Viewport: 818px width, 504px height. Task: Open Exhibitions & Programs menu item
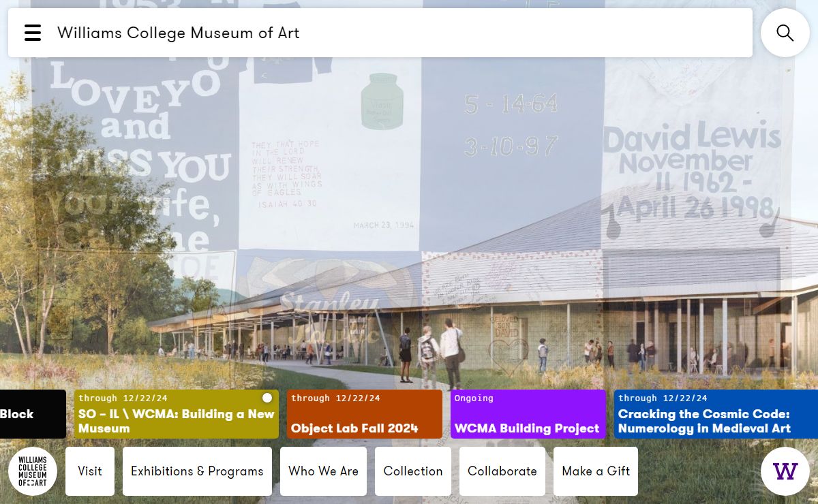(197, 471)
